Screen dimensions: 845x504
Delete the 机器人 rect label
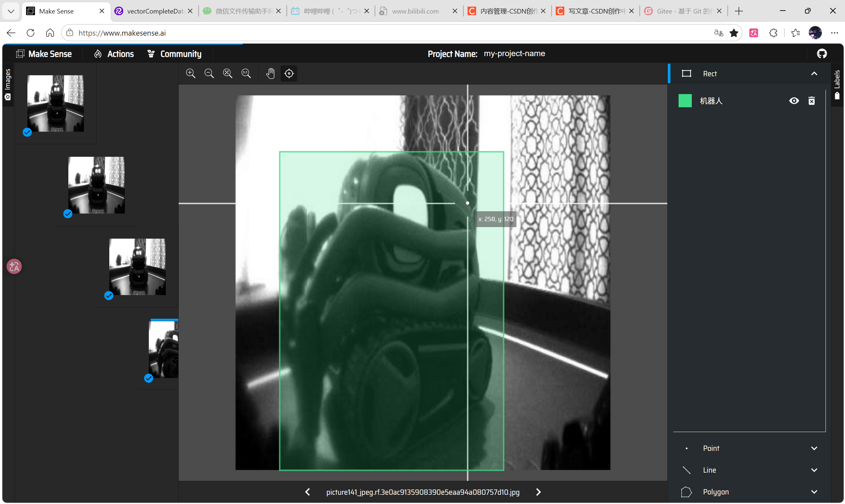tap(811, 101)
